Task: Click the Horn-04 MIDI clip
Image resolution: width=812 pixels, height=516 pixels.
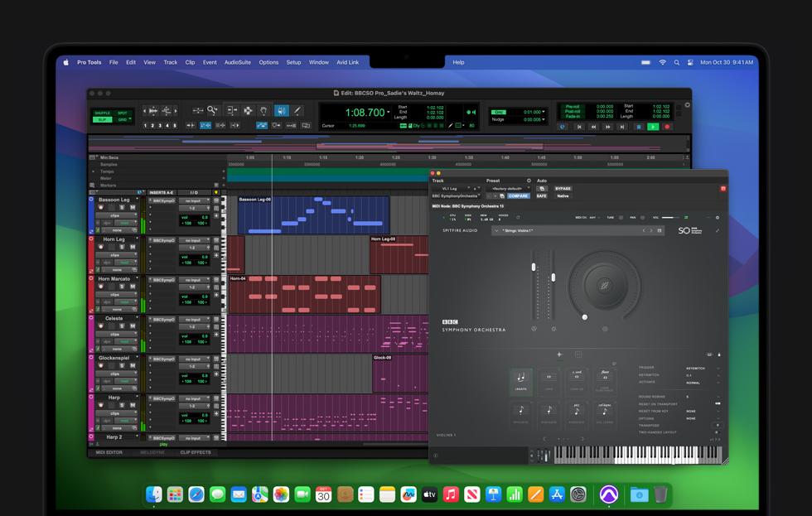Action: (305, 295)
